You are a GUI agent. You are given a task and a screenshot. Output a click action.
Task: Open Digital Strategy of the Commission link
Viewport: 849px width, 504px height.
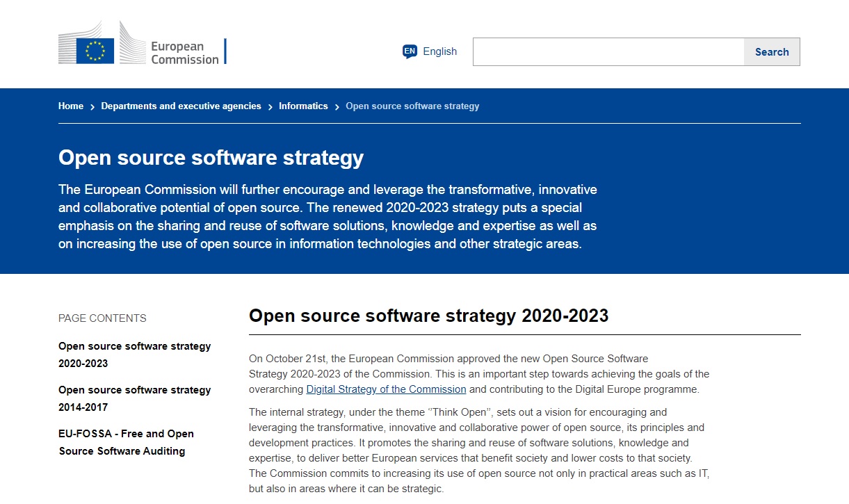386,389
